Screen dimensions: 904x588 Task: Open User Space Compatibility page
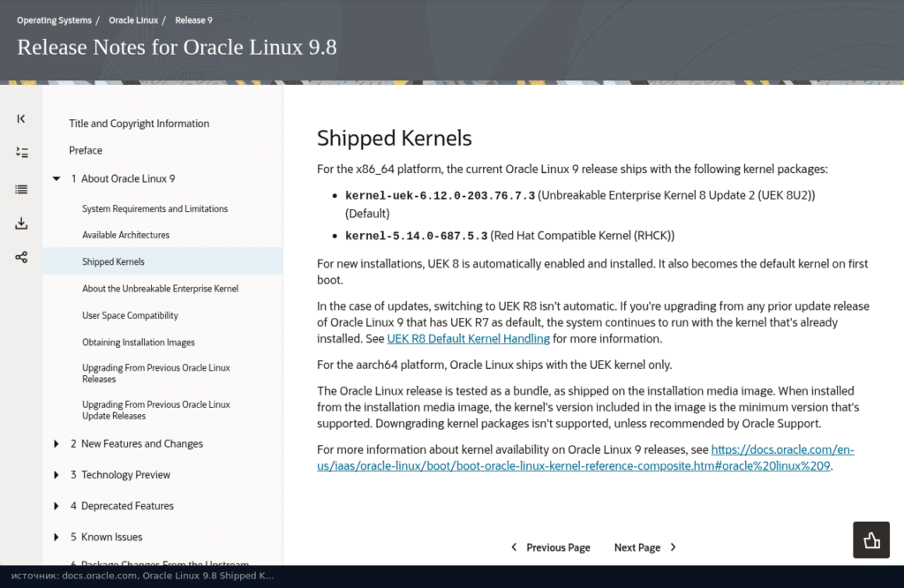[130, 315]
